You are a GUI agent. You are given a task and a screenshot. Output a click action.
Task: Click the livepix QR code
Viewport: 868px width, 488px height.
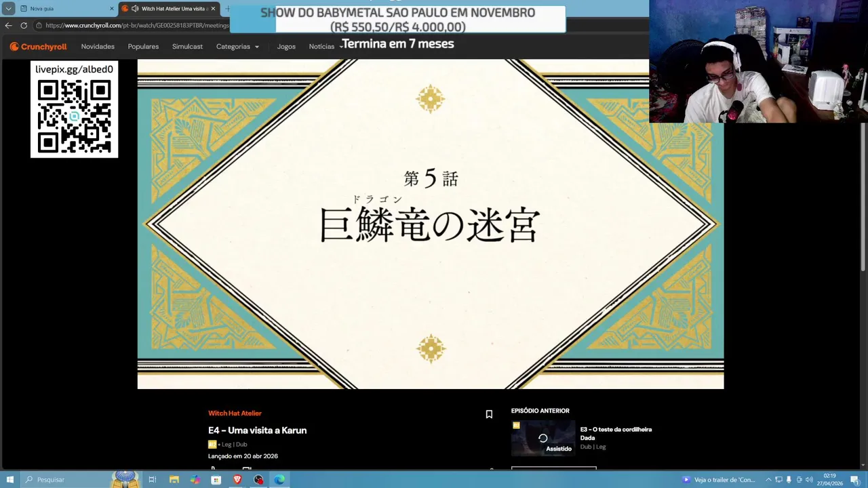[x=74, y=117]
